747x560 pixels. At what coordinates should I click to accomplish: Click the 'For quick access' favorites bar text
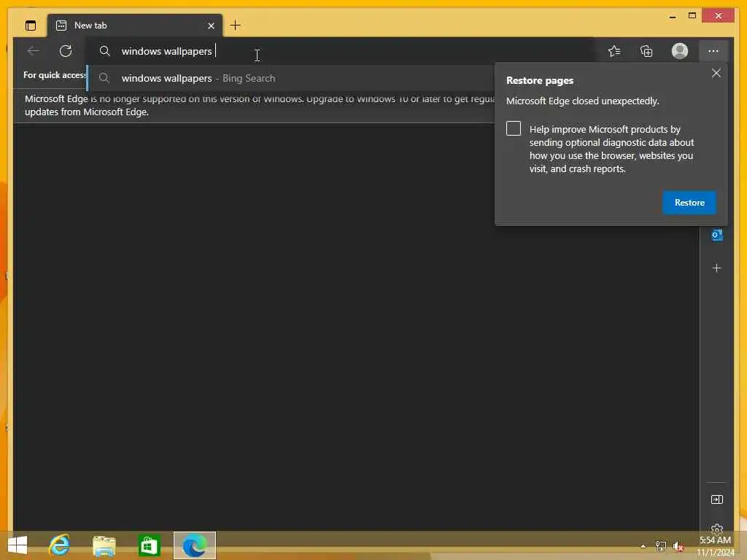[x=55, y=75]
